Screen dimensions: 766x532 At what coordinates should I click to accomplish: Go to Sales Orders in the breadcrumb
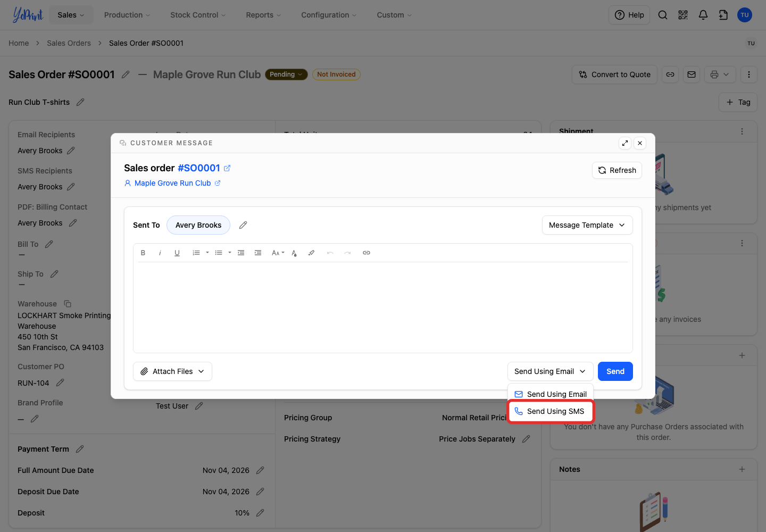click(69, 43)
